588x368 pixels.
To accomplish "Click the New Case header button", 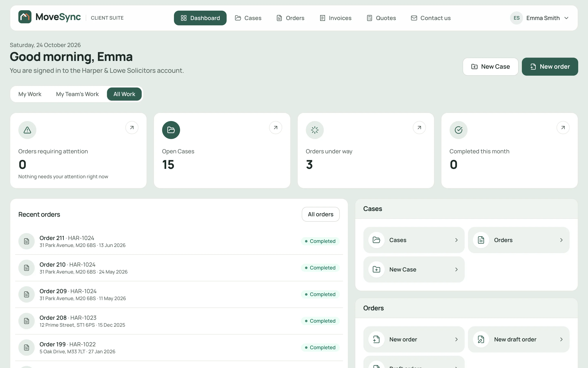I will pyautogui.click(x=490, y=67).
